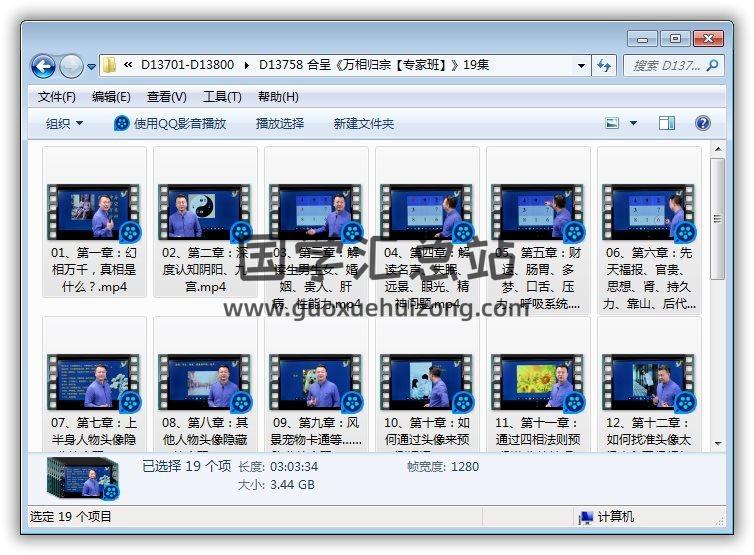Click the D13701-D13800 breadcrumb
Viewport: 754px width, 555px height.
tap(188, 65)
